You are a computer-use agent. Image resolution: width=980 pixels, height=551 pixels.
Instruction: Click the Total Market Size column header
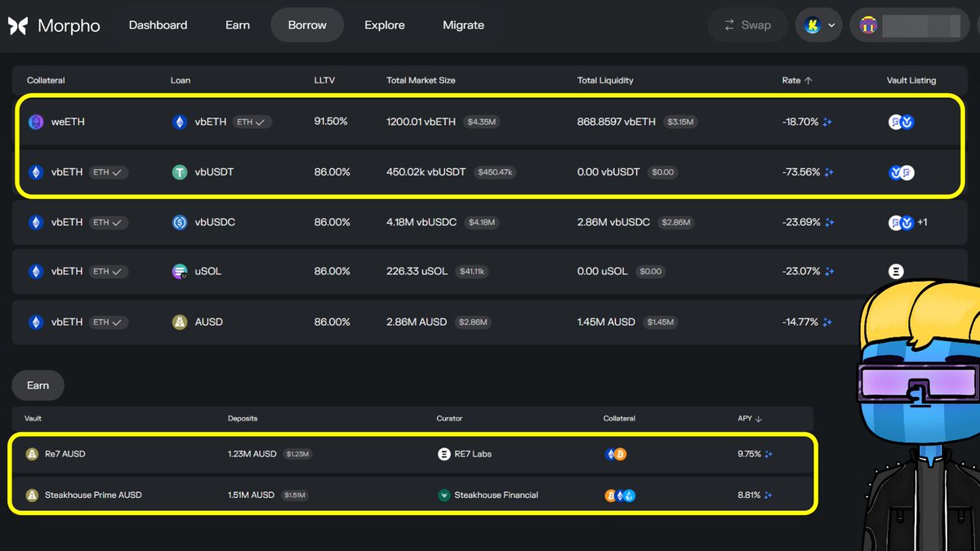click(421, 81)
